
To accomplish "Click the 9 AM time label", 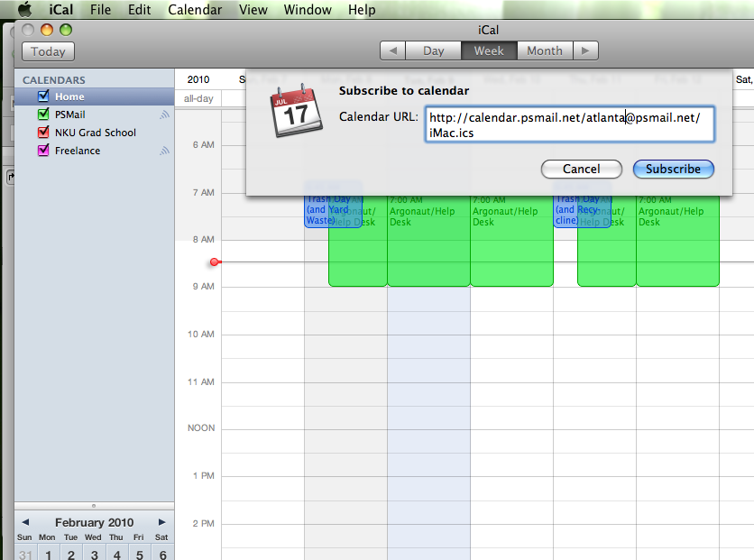I will point(204,287).
